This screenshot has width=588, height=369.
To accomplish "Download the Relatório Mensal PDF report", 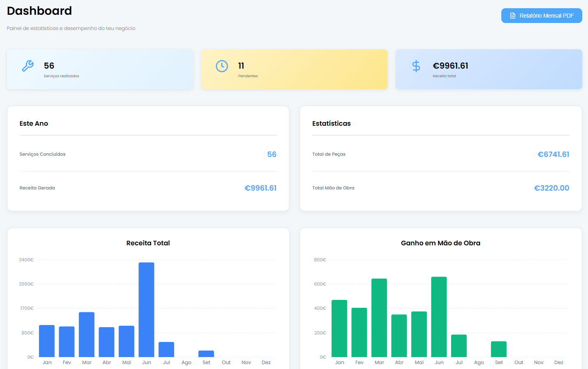I will 542,16.
